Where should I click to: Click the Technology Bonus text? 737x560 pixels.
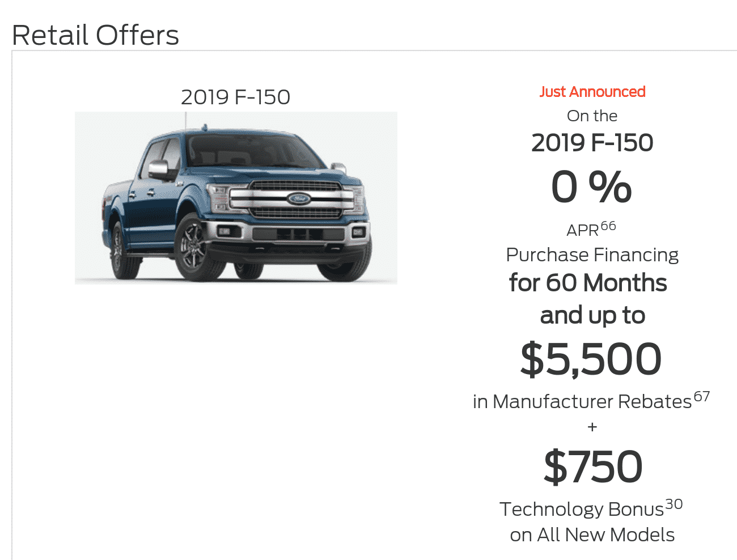click(x=582, y=509)
